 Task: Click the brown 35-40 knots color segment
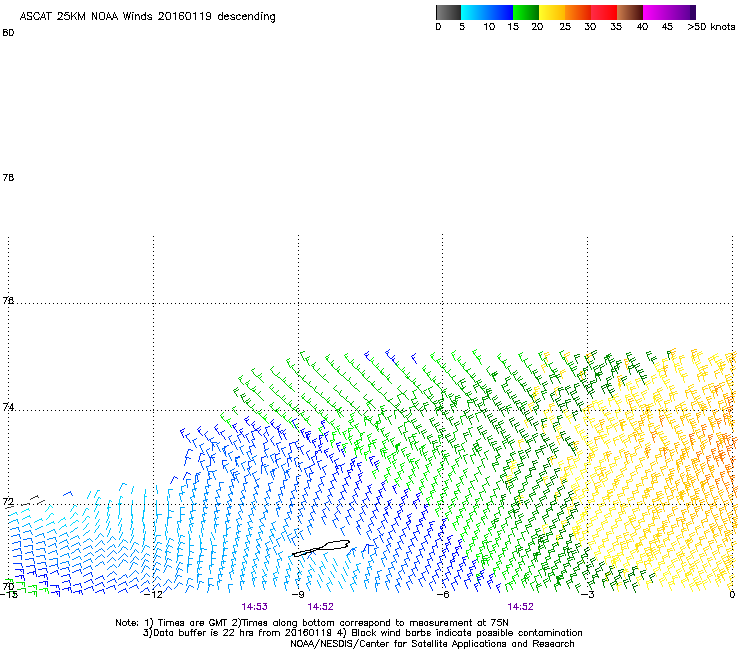coord(630,12)
